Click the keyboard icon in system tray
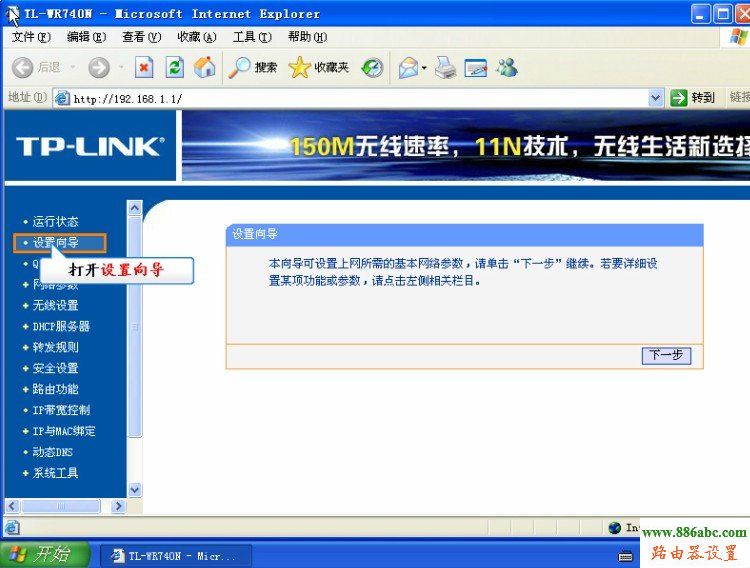 (626, 557)
